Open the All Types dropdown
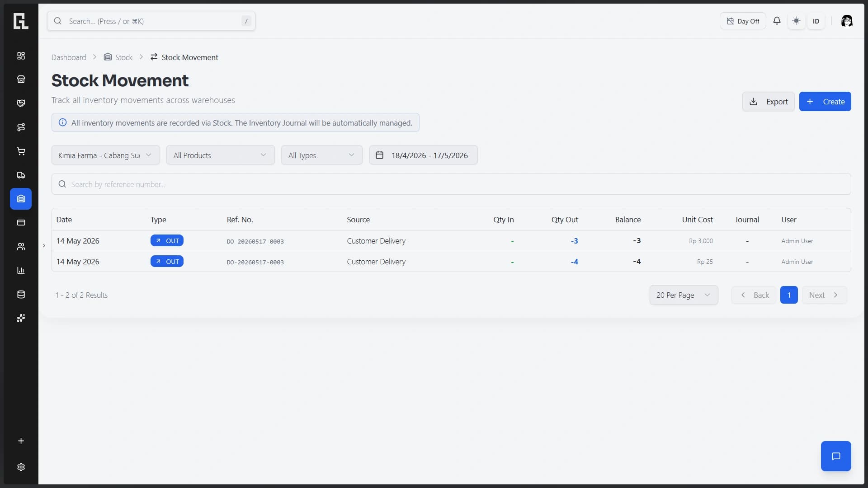This screenshot has height=488, width=868. click(321, 155)
